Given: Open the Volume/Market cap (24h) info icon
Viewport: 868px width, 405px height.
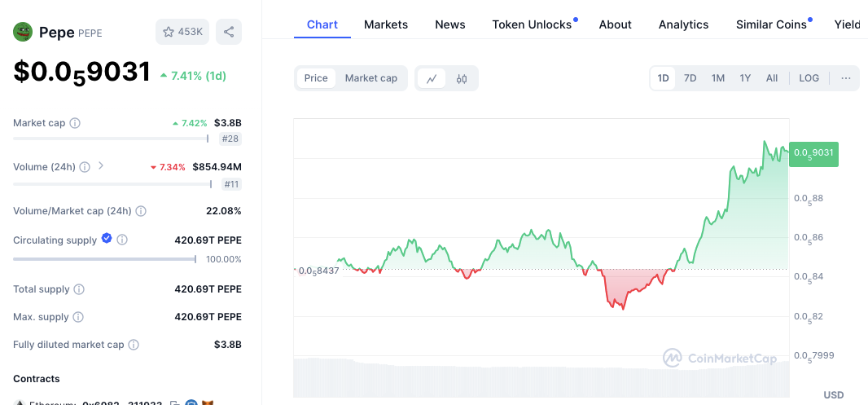Looking at the screenshot, I should (x=141, y=211).
